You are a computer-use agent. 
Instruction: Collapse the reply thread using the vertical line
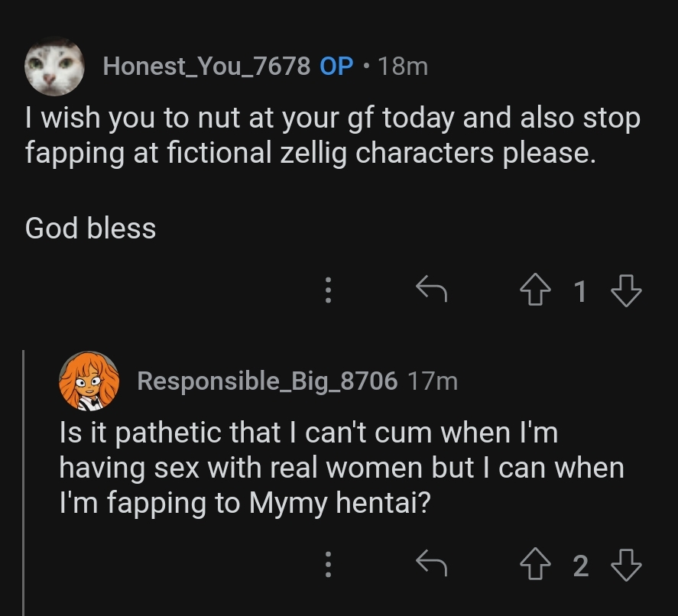[x=24, y=481]
